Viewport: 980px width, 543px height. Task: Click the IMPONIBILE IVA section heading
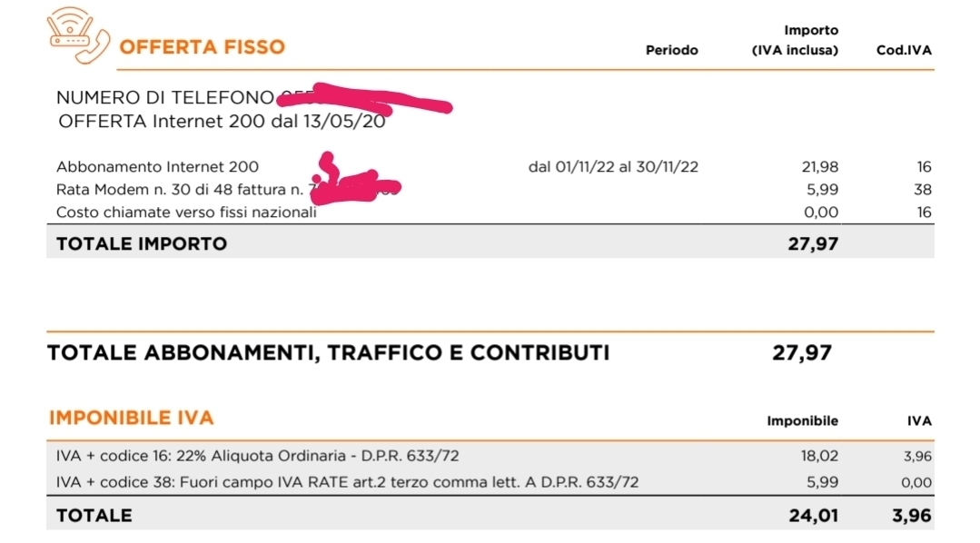pos(132,418)
